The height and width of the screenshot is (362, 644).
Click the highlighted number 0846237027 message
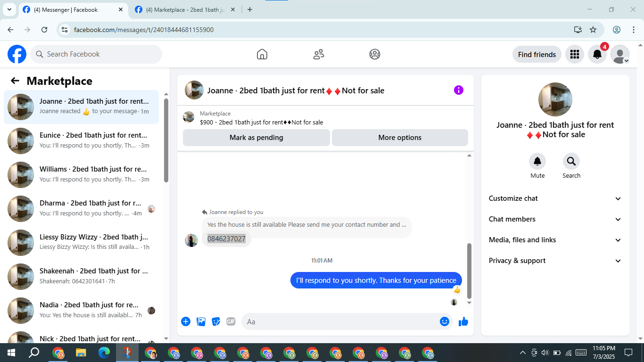coord(226,239)
